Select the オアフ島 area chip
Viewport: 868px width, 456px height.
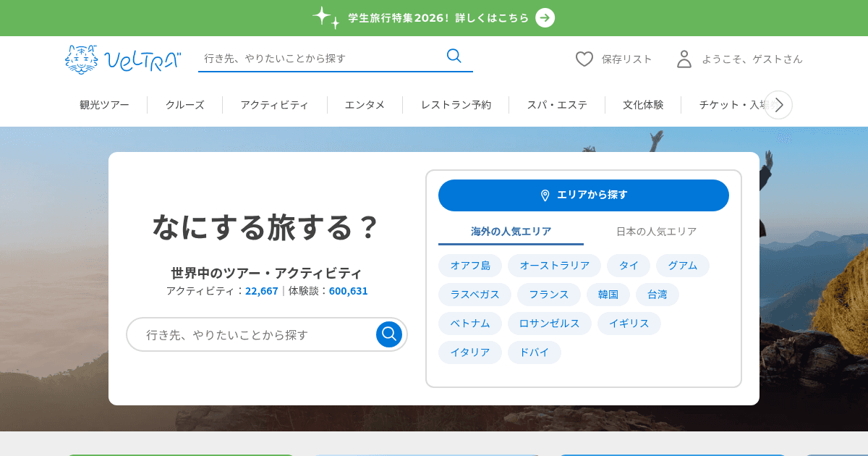[x=470, y=266]
